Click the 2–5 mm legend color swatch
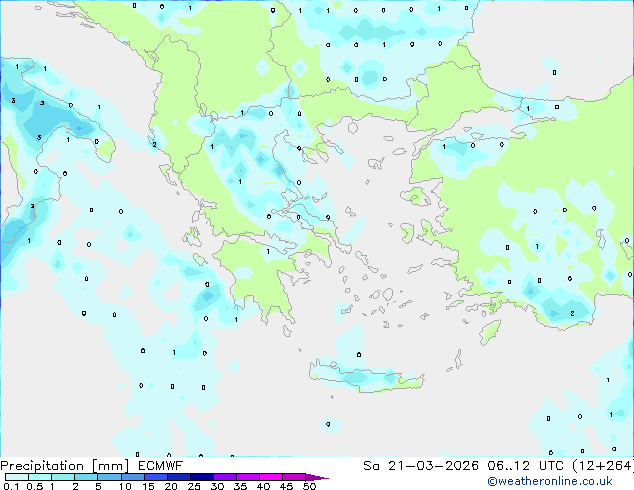This screenshot has width=634, height=490. (86, 477)
